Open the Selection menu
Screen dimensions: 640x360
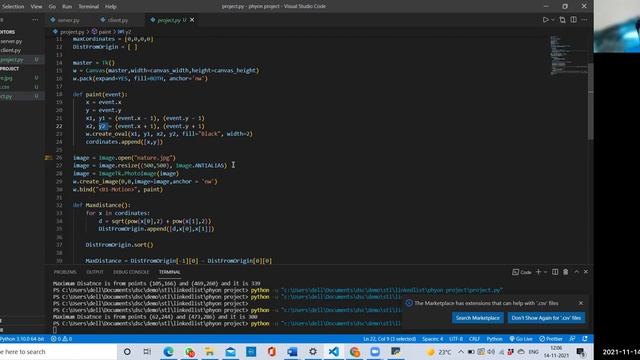tap(12, 7)
